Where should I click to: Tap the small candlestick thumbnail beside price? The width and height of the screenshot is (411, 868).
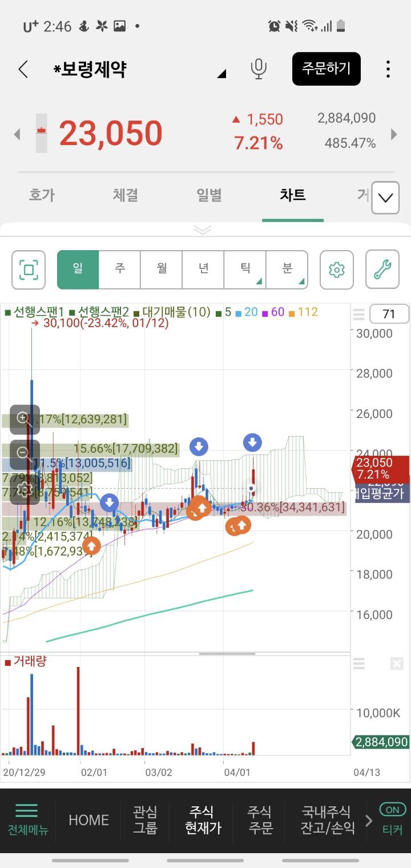point(41,133)
